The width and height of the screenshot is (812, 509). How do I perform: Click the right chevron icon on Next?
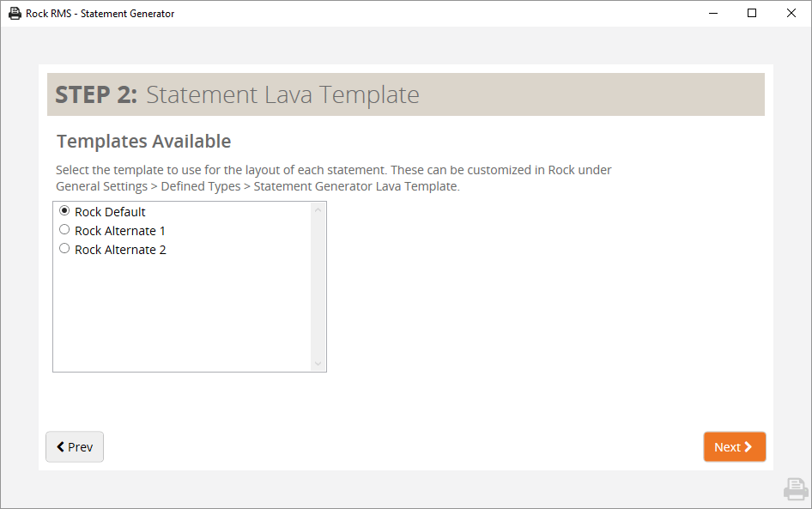tap(748, 446)
